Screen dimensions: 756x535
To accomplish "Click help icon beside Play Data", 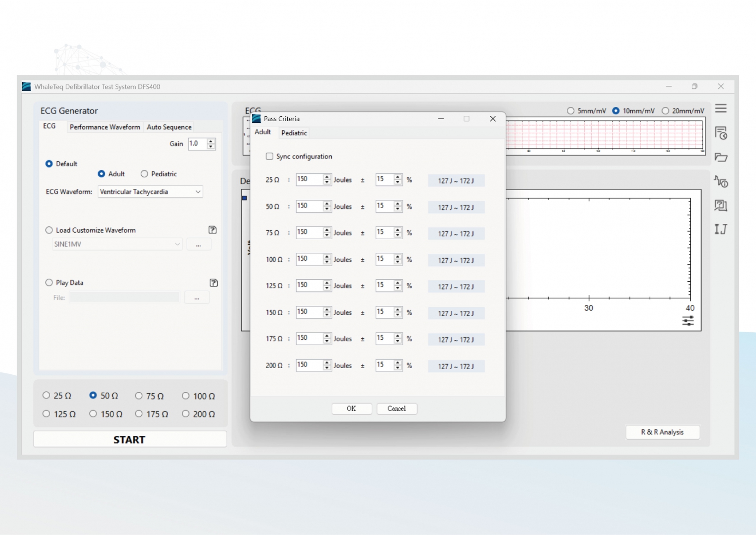I will [x=214, y=283].
